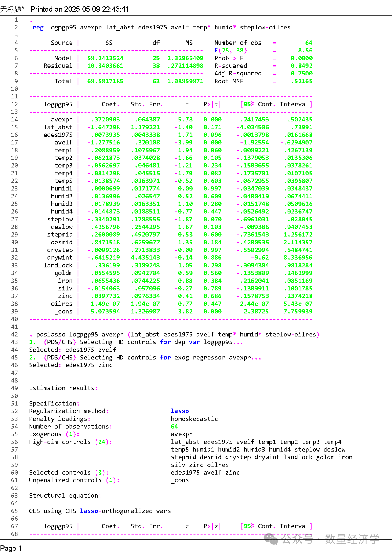
Task: Click the _cons coefficient 5.073594
Action: click(x=105, y=312)
